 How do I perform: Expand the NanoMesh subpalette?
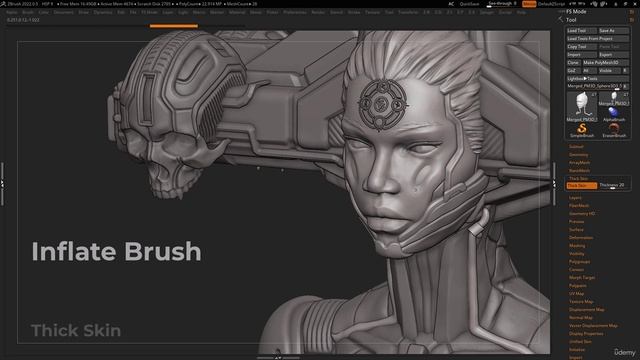[579, 171]
